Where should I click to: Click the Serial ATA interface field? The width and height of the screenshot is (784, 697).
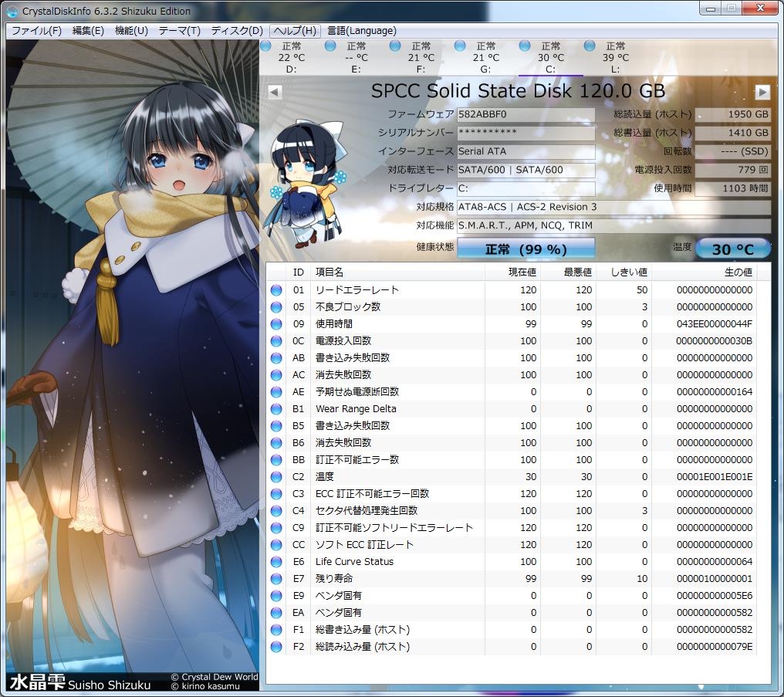[x=526, y=151]
